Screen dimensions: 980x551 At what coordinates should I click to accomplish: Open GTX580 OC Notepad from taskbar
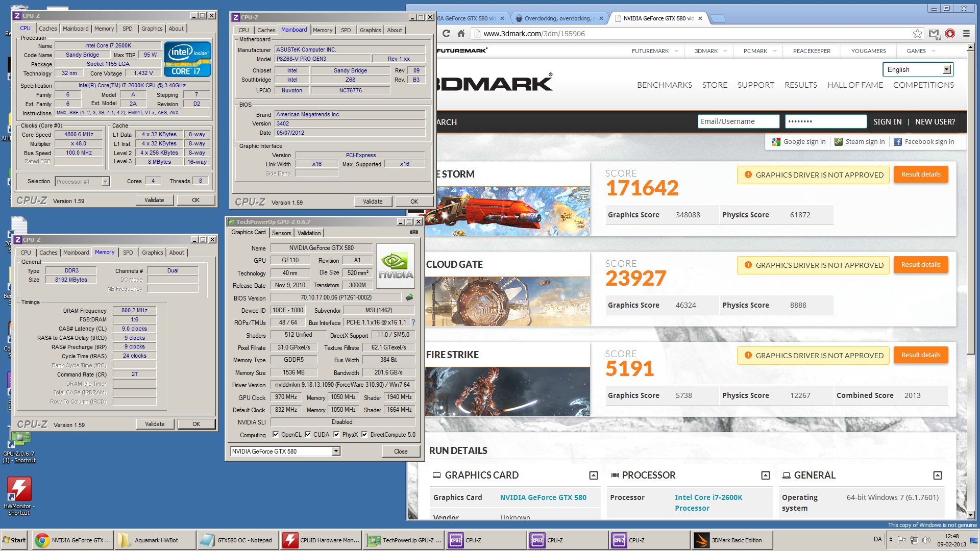[x=238, y=540]
